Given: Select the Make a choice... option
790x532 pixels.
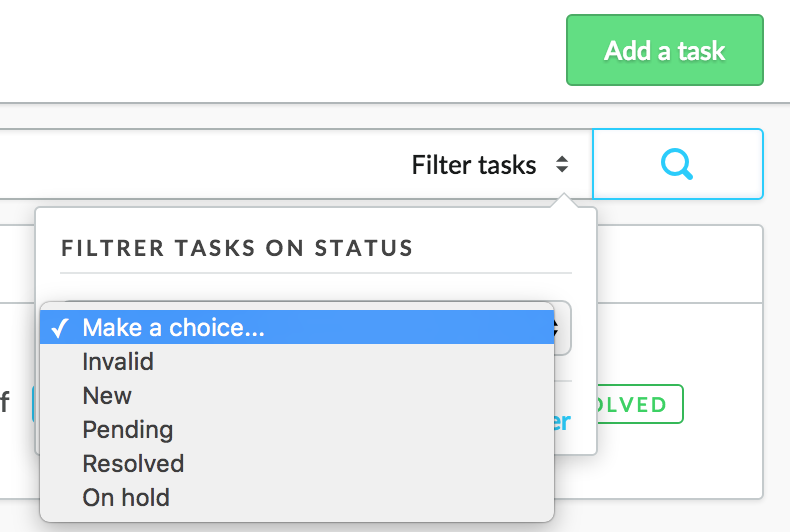Looking at the screenshot, I should 297,327.
